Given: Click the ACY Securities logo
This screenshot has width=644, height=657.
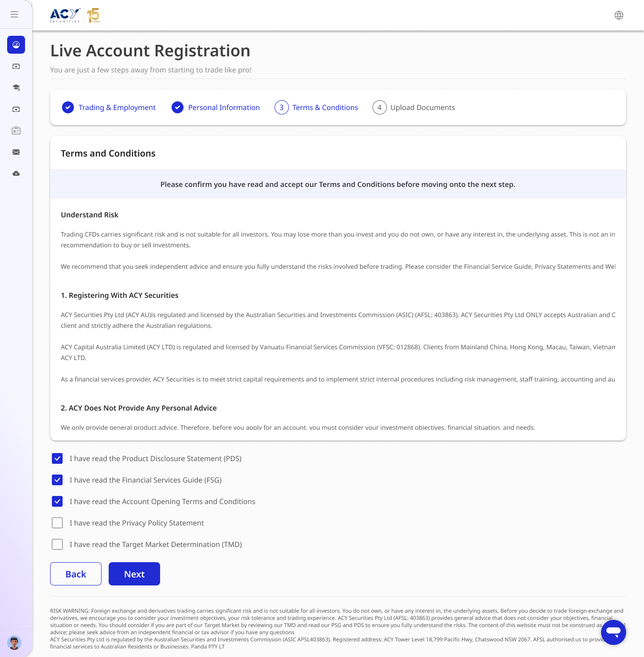Looking at the screenshot, I should coord(75,15).
